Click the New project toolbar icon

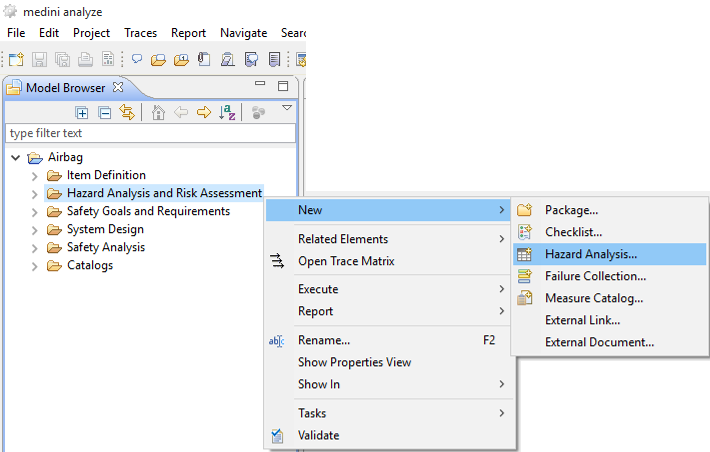click(x=16, y=60)
